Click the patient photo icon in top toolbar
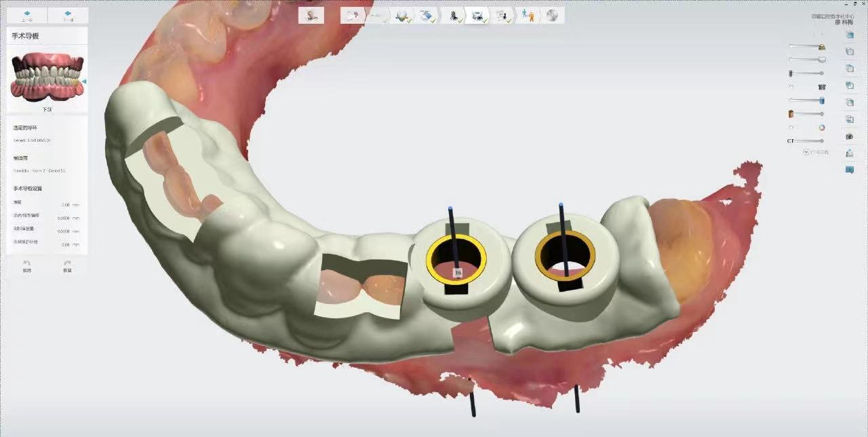This screenshot has width=868, height=437. (x=311, y=16)
